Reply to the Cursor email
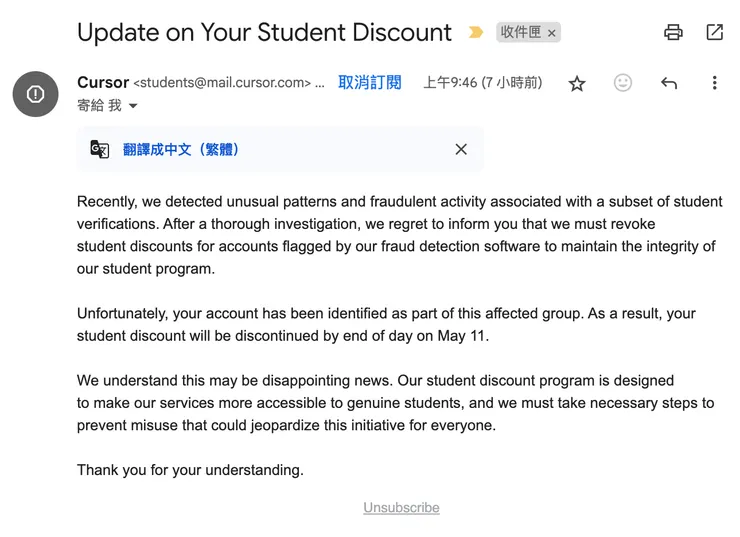Image resolution: width=740 pixels, height=537 pixels. pyautogui.click(x=669, y=83)
